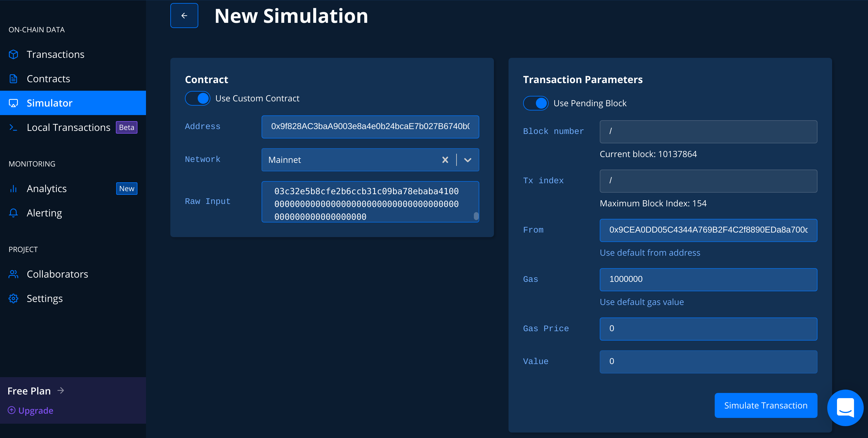Click the Settings gear icon

[13, 298]
